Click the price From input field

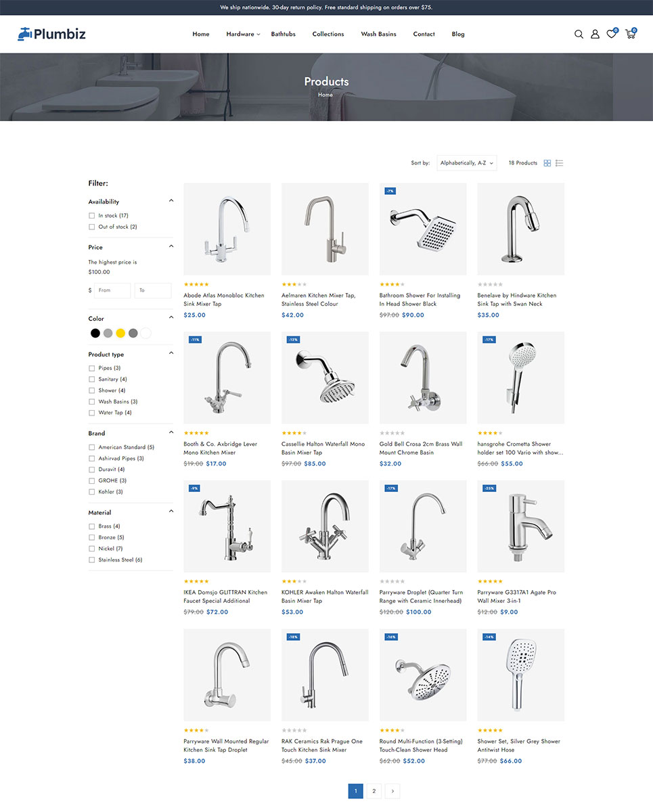[x=112, y=290]
